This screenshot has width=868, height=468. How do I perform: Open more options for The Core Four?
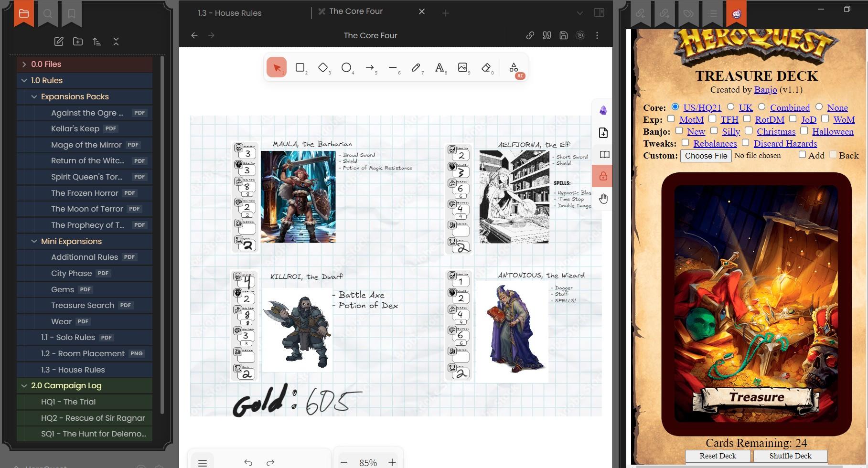click(x=597, y=35)
